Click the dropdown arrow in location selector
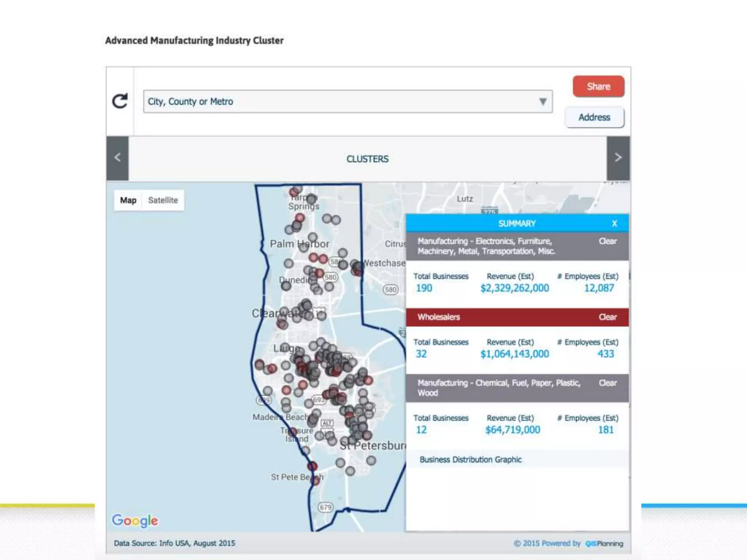Viewport: 747px width, 560px height. click(543, 101)
